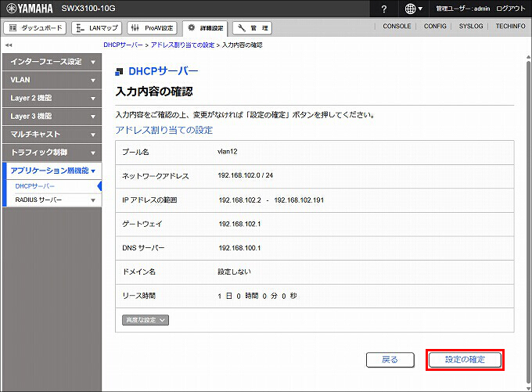Open the CONFIG link
The image size is (532, 392).
tap(435, 26)
